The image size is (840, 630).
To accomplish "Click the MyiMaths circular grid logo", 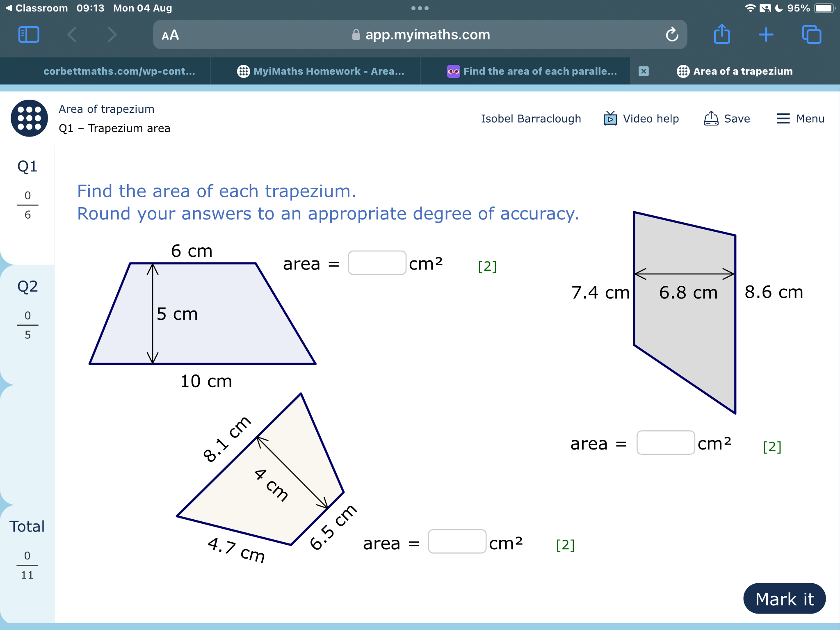I will tap(29, 118).
